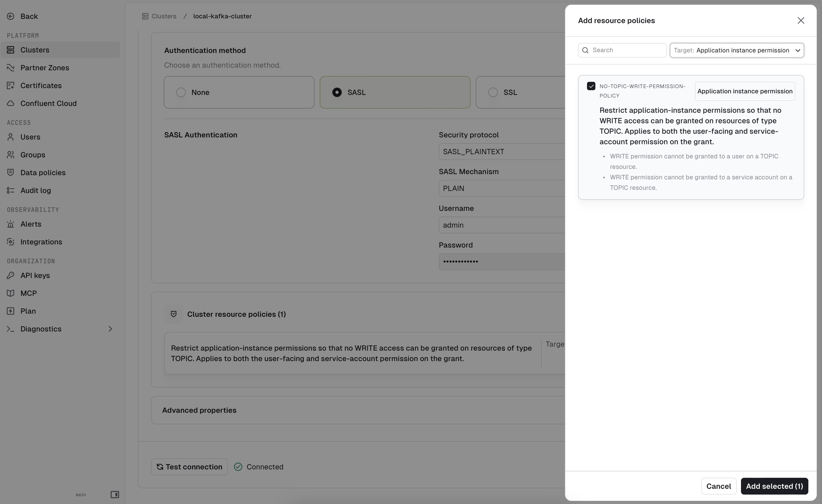Go to Partner Zones page
Screen dimensions: 822x504
[x=45, y=68]
